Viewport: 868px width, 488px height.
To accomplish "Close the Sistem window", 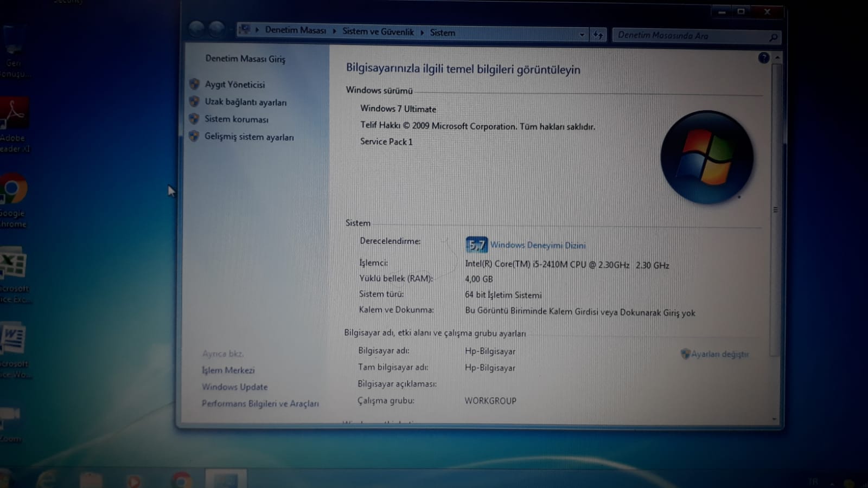I will point(767,12).
